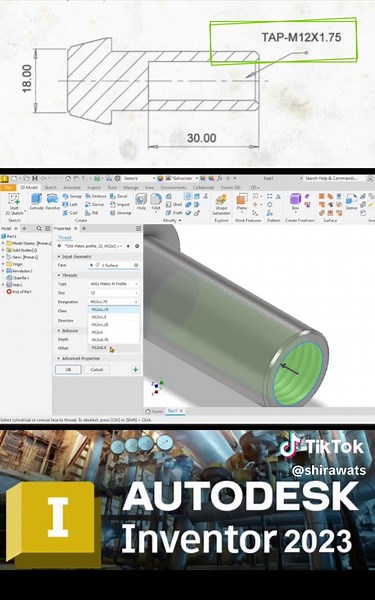
Task: Choose M12x1 from designation list
Action: (x=114, y=333)
